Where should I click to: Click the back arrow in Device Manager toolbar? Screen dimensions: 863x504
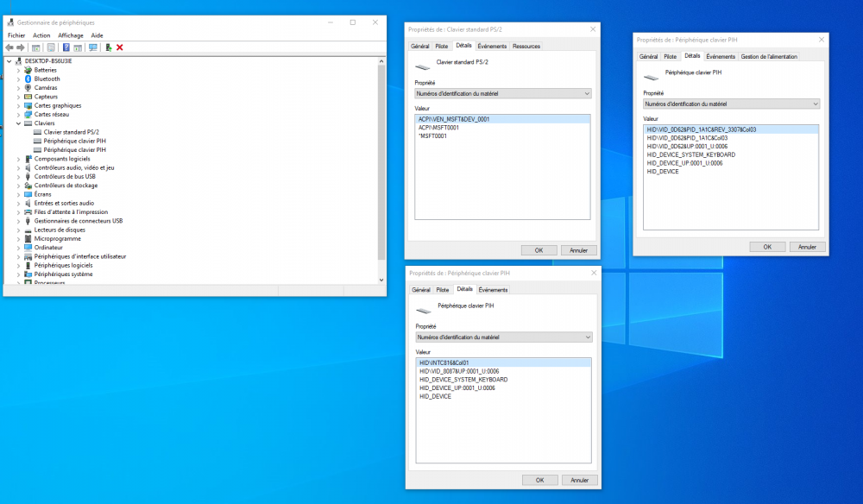tap(9, 47)
